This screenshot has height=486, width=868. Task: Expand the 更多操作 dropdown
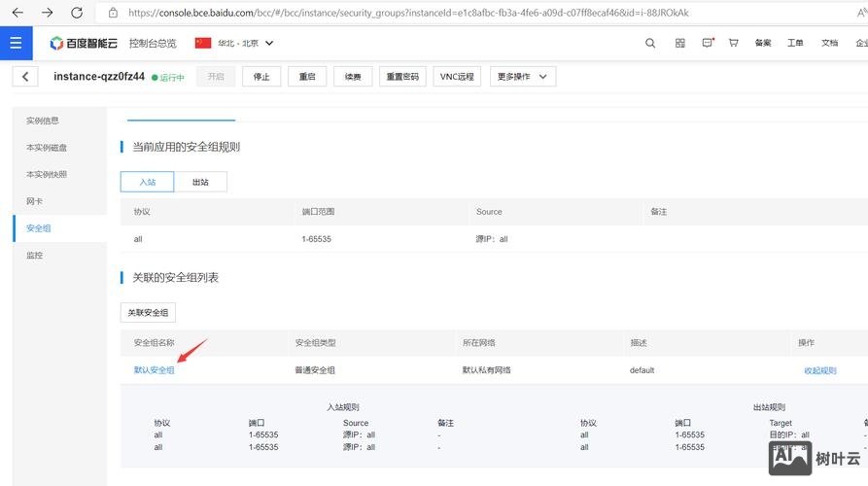523,77
